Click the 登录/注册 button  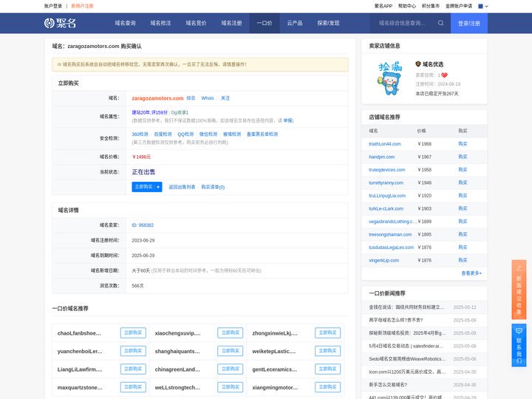(x=469, y=23)
